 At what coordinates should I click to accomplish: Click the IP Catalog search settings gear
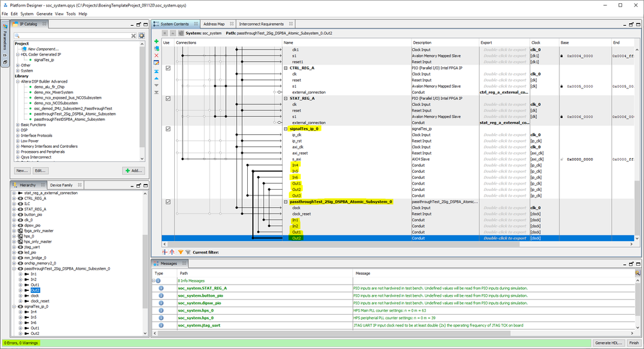coord(142,36)
